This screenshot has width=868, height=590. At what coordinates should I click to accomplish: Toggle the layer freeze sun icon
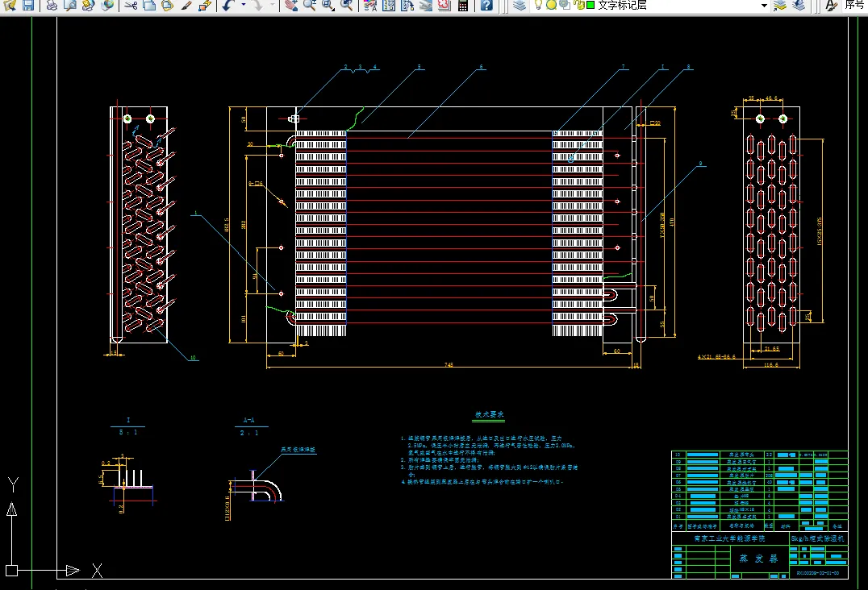click(551, 5)
